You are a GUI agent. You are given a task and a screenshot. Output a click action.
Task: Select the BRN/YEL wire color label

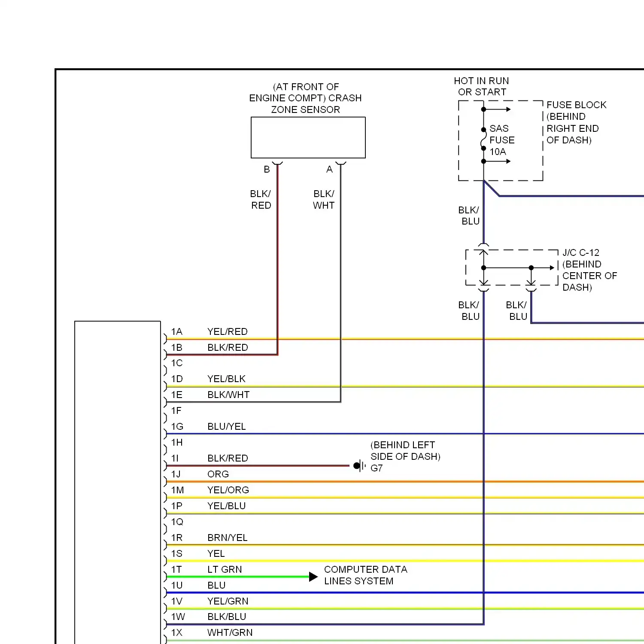click(228, 538)
